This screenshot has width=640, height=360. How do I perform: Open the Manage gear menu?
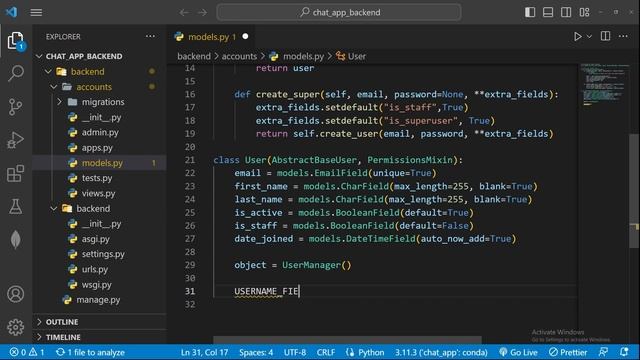pyautogui.click(x=16, y=327)
